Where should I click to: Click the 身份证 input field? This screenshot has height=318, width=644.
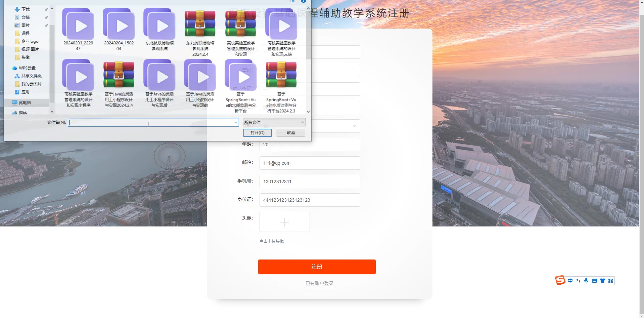pyautogui.click(x=310, y=200)
